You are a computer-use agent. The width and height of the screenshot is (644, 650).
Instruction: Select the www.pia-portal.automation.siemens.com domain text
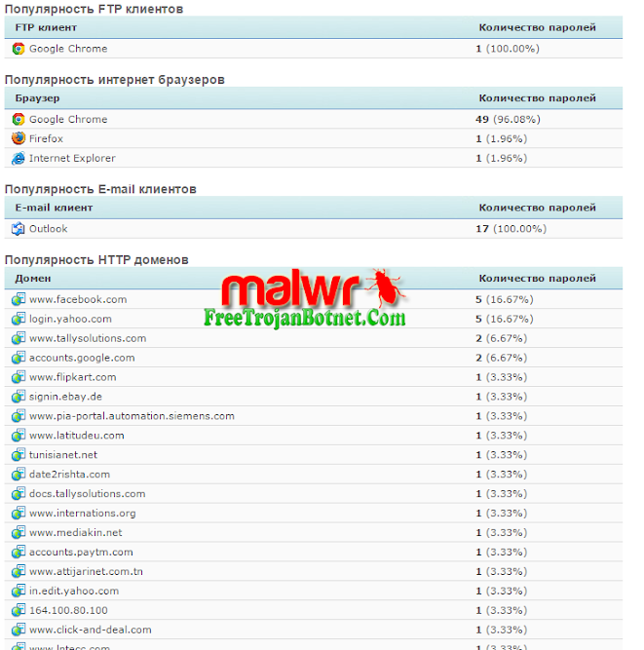click(132, 416)
